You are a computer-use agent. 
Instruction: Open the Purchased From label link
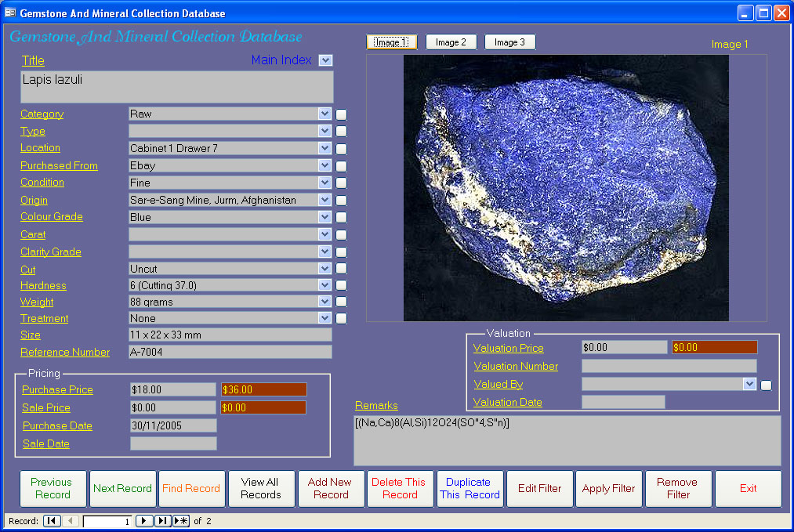tap(59, 165)
